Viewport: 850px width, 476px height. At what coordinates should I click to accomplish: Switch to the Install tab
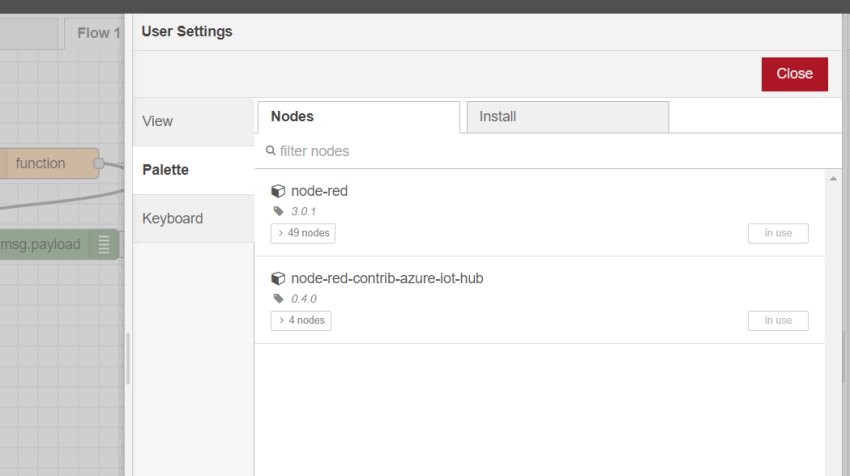point(567,117)
